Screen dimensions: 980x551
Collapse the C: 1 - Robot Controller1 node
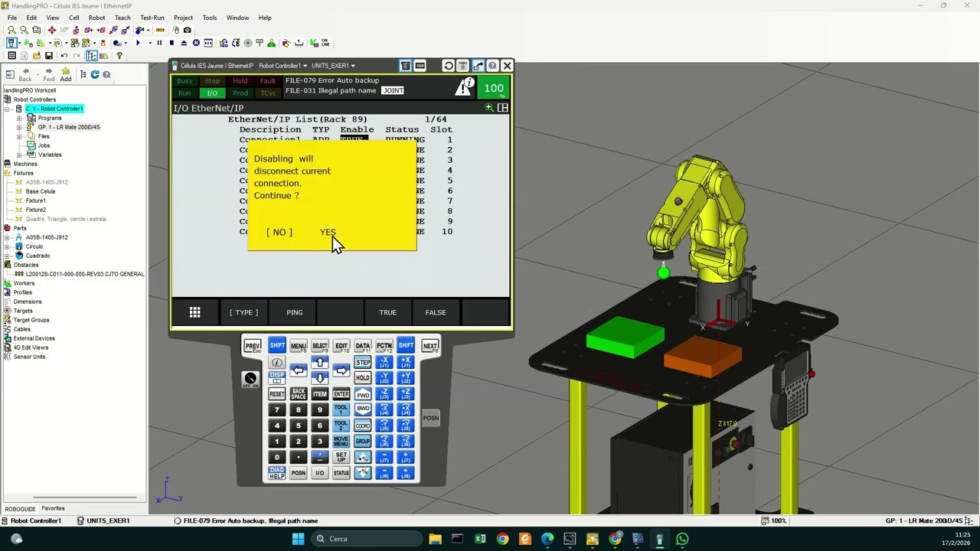pos(7,109)
